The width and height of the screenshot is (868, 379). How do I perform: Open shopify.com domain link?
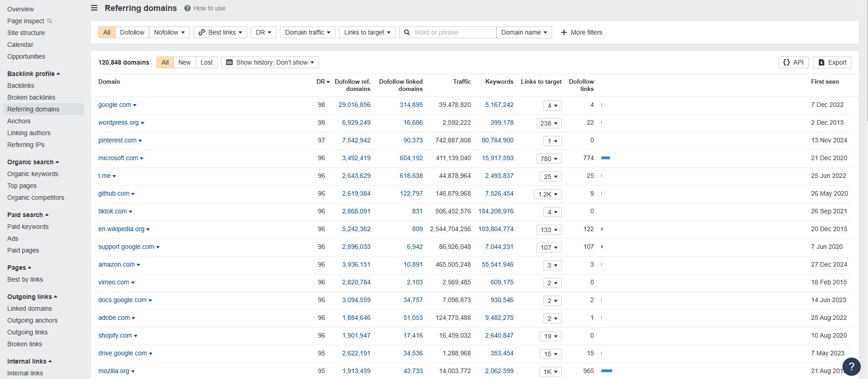(x=115, y=335)
